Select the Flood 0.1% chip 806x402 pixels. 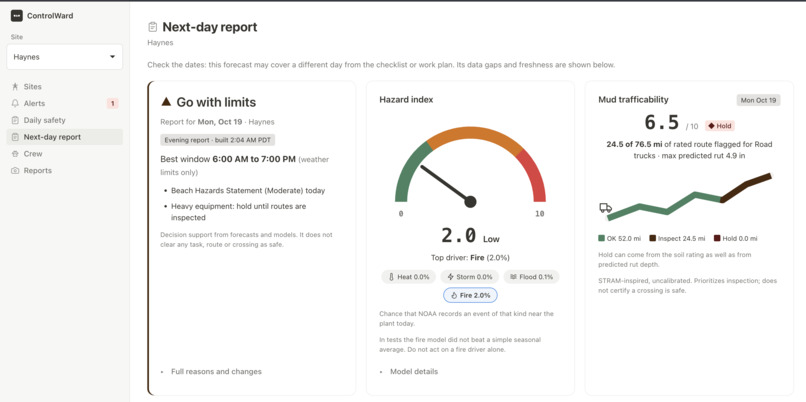coord(532,277)
